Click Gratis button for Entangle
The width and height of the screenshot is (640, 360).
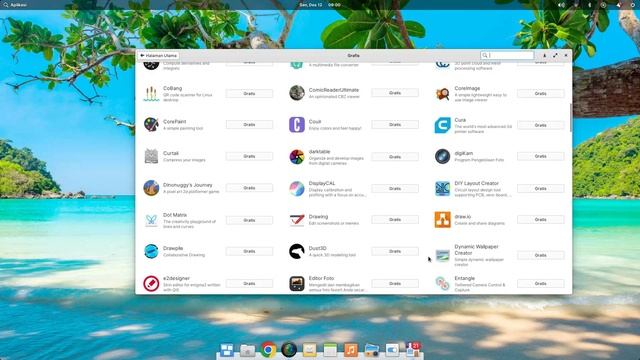point(540,283)
